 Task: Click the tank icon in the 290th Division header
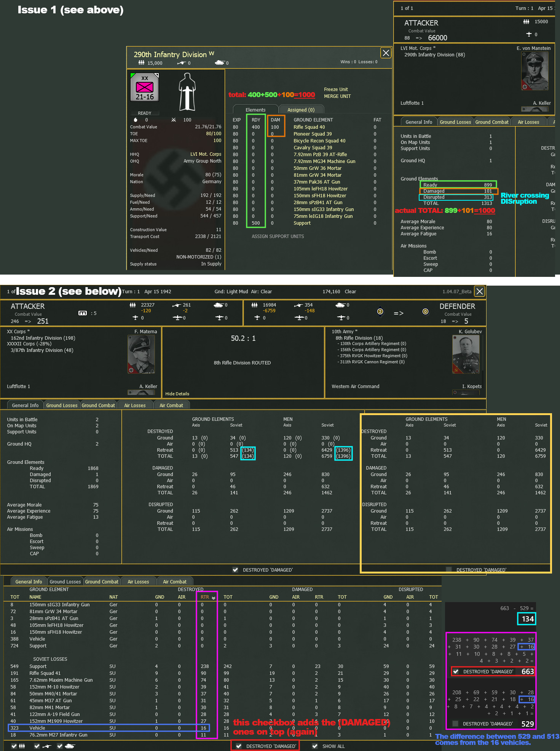pyautogui.click(x=220, y=63)
